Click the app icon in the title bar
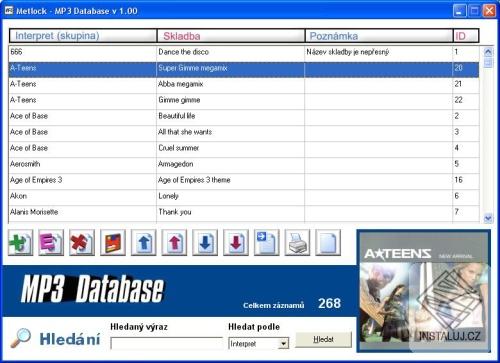 pyautogui.click(x=9, y=11)
